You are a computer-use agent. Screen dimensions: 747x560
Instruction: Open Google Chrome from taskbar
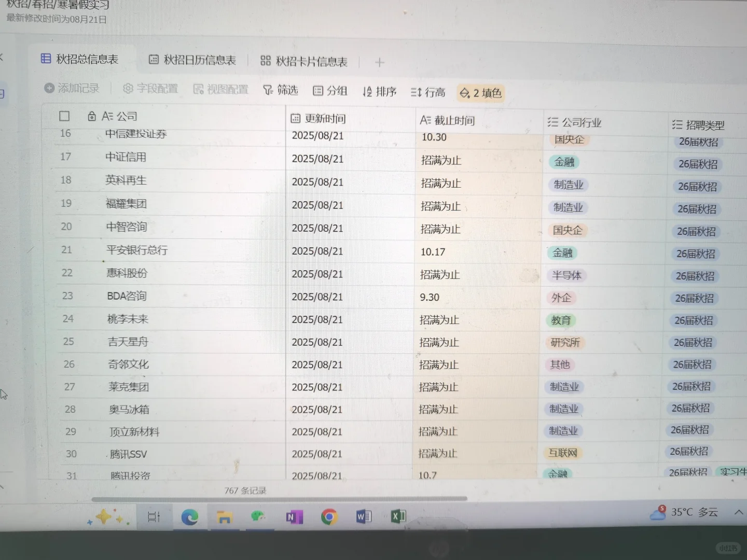329,516
